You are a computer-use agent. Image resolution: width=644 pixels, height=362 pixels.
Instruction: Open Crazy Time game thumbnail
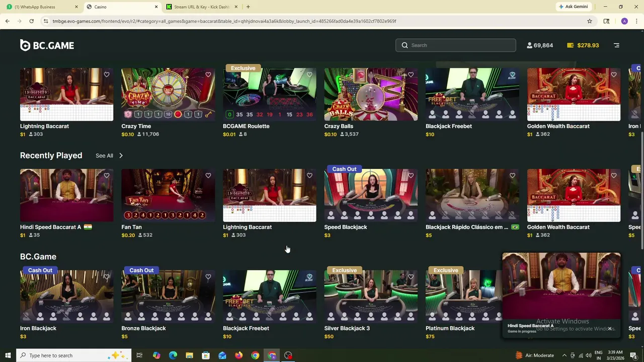pyautogui.click(x=168, y=95)
